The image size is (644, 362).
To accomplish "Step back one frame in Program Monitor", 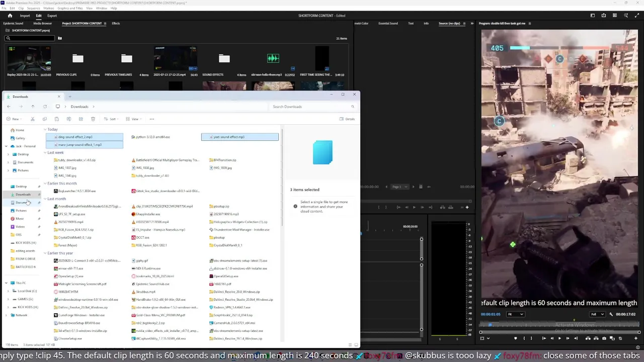I will click(x=552, y=338).
